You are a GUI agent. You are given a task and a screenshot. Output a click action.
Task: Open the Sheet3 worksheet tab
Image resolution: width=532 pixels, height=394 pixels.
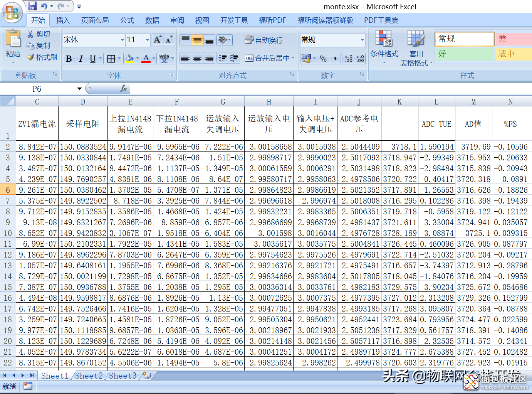(123, 376)
